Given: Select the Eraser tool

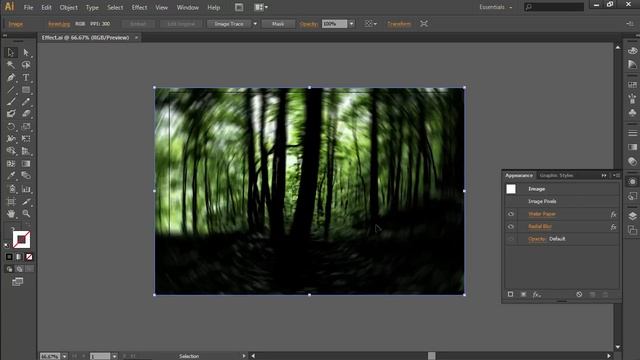Looking at the screenshot, I should click(26, 114).
